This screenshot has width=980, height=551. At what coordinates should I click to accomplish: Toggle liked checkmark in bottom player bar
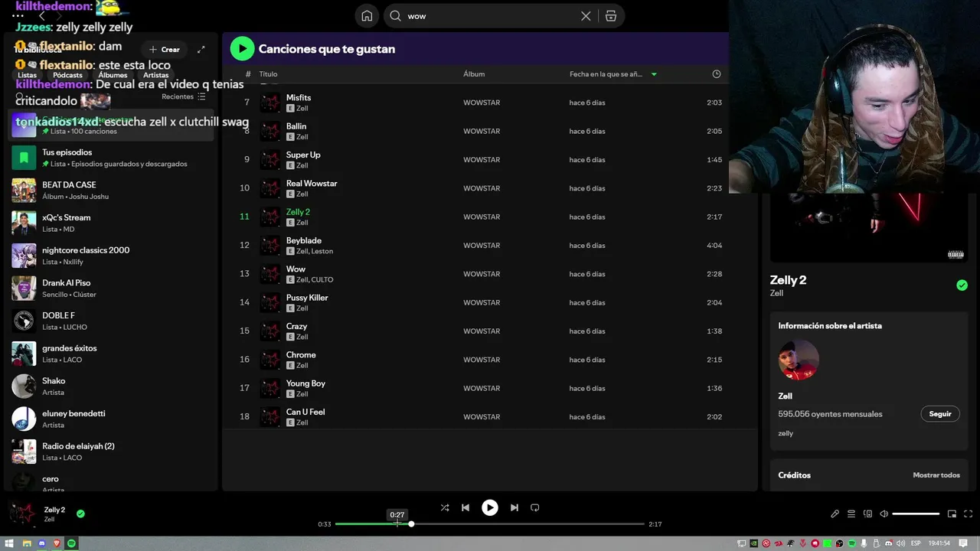click(80, 514)
